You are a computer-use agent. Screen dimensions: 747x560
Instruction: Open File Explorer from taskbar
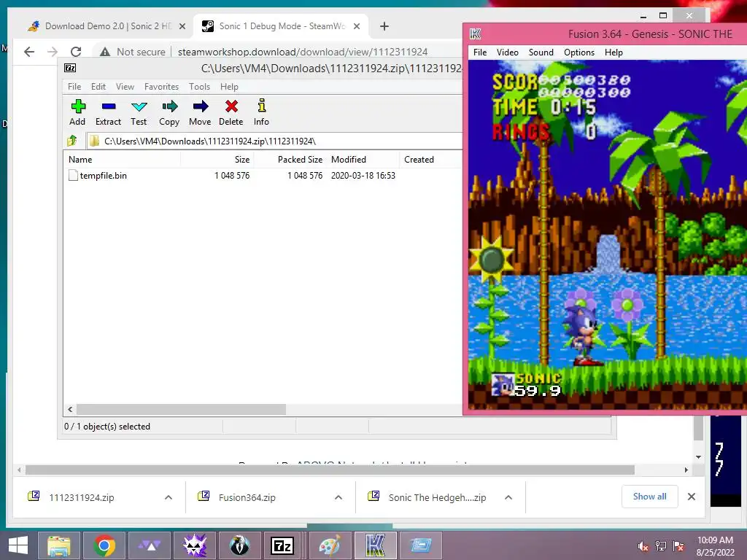click(x=59, y=545)
